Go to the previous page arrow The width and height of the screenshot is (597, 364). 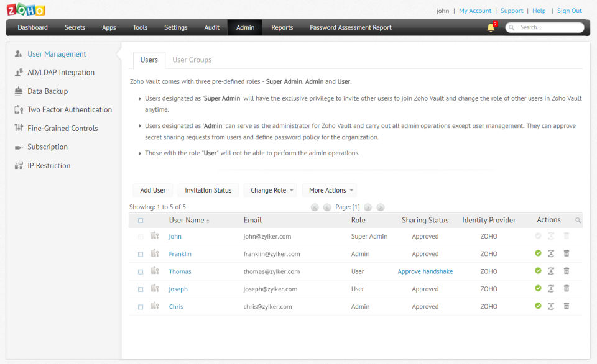coord(327,207)
